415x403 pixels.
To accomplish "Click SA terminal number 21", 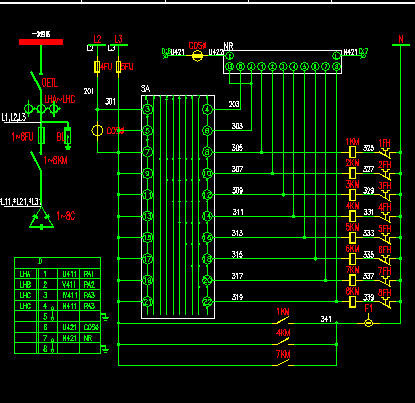I will point(148,301).
